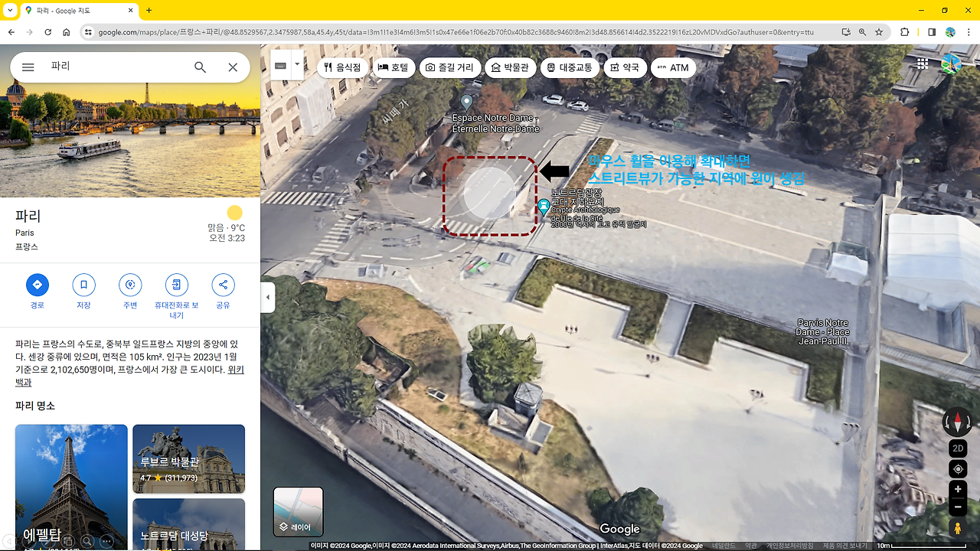Open the browser extensions puzzle icon
Viewport: 980px width, 551px height.
pos(905,32)
